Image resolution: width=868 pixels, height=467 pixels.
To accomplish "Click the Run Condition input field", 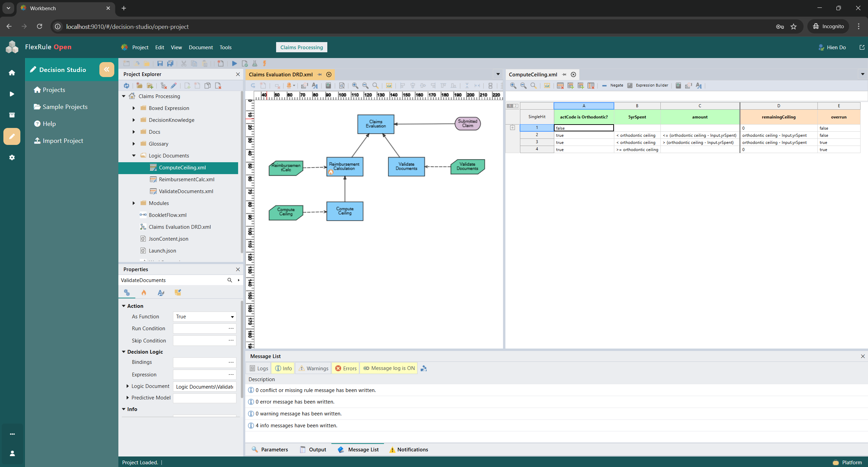I will tap(205, 329).
